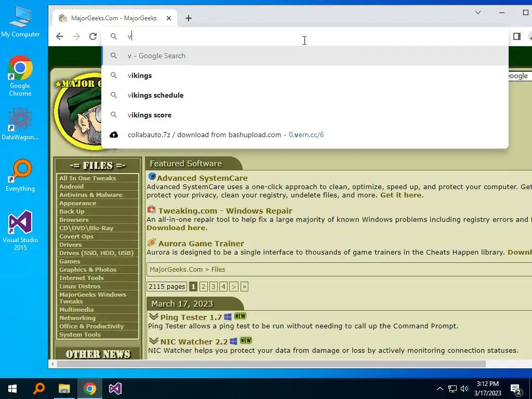Select the MajorGeeks.Com tab
532x399 pixels.
pos(114,18)
